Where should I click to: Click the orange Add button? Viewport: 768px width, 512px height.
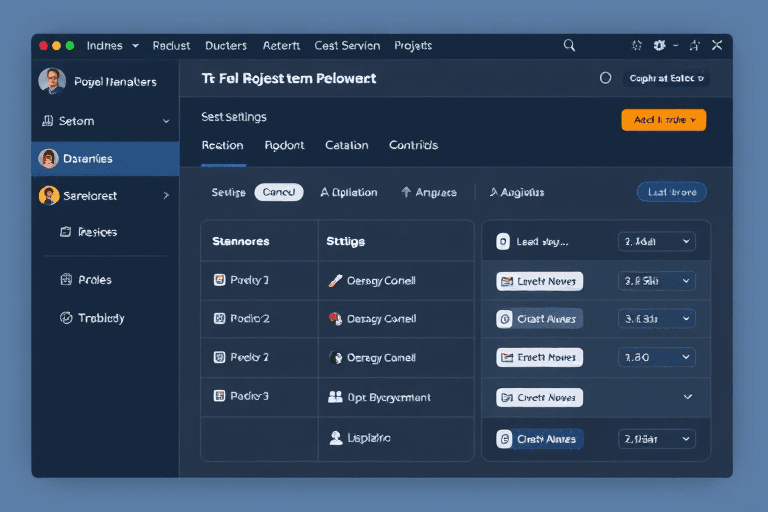[663, 120]
